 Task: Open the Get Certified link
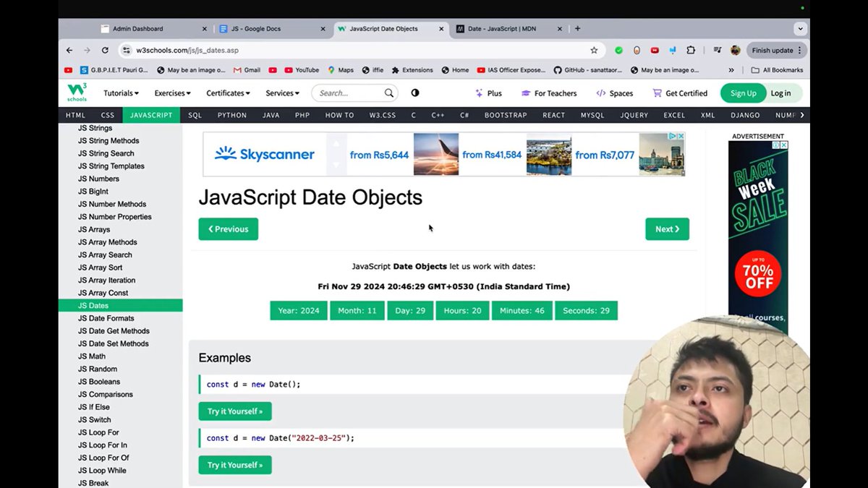click(x=680, y=93)
